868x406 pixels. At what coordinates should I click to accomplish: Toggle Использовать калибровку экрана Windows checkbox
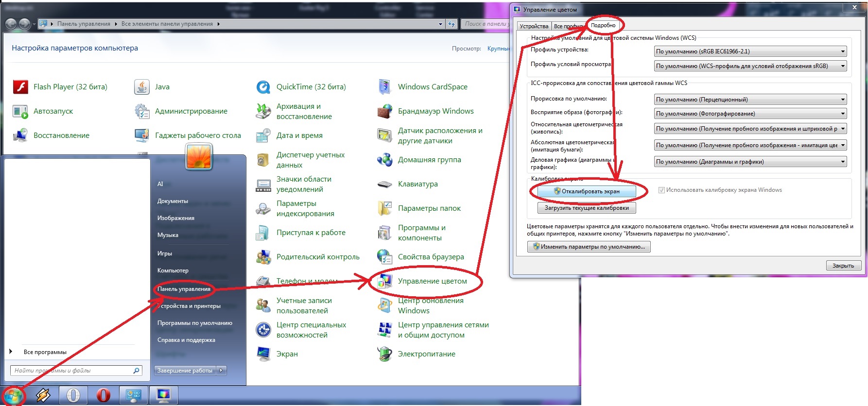click(x=661, y=190)
